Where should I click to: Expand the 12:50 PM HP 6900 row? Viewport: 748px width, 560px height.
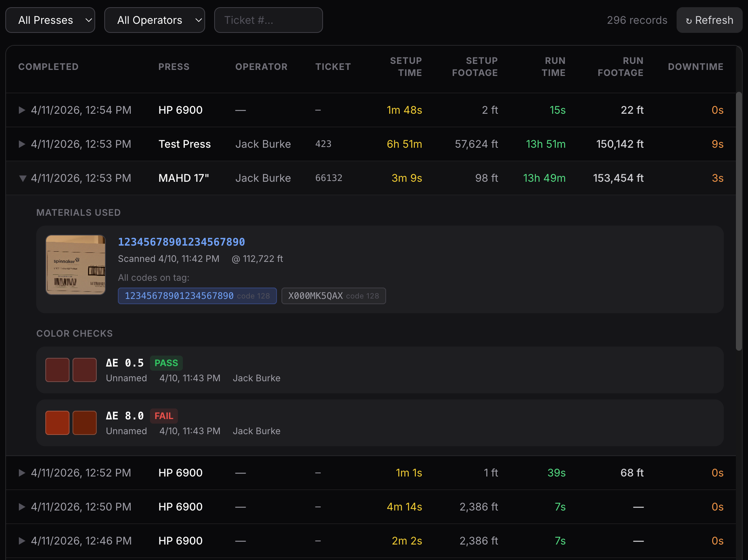tap(22, 507)
